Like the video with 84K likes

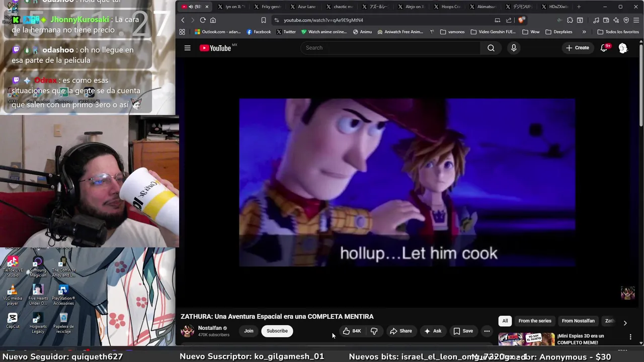[352, 331]
